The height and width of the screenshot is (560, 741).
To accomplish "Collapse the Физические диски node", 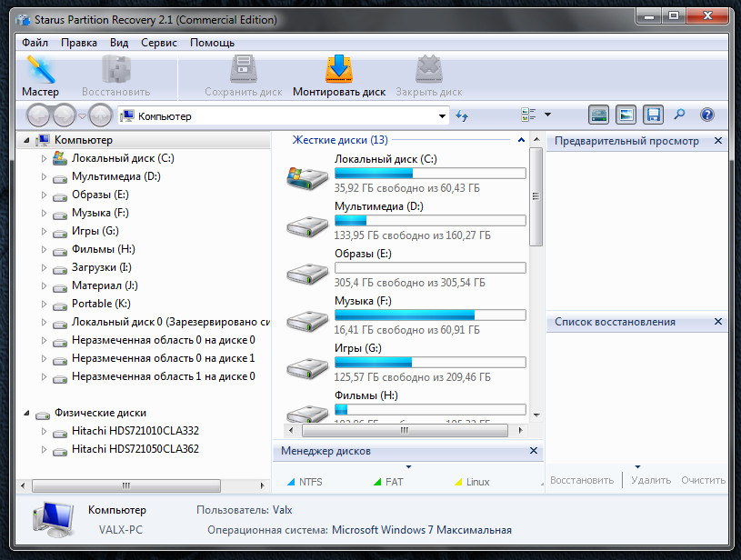I will [26, 414].
